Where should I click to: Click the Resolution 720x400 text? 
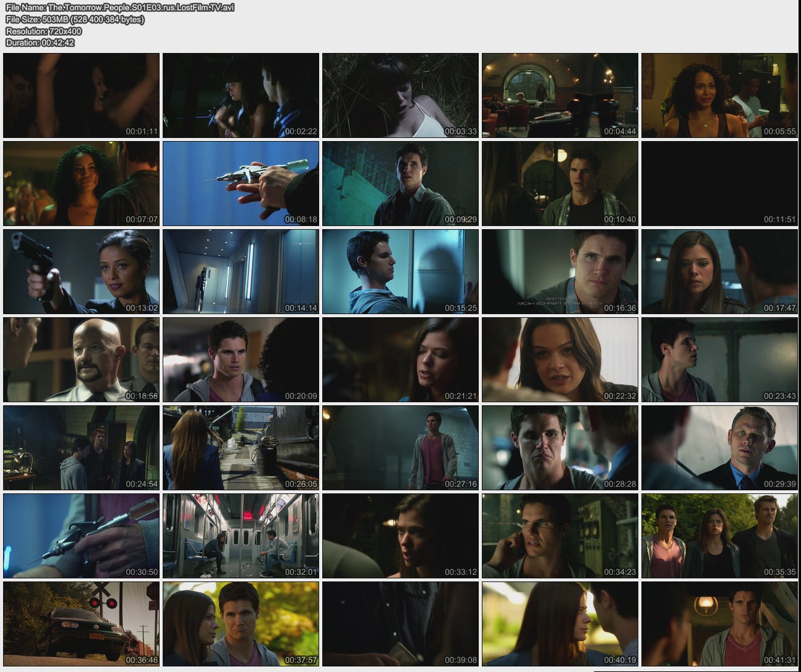pos(44,31)
